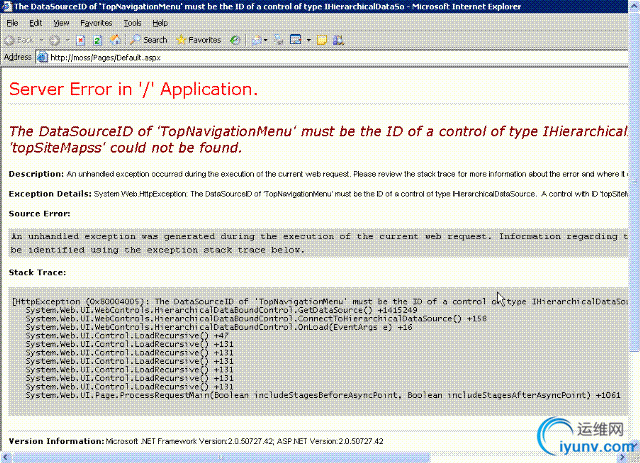Click the Back navigation button
Screen dimensions: 640x463
19,40
